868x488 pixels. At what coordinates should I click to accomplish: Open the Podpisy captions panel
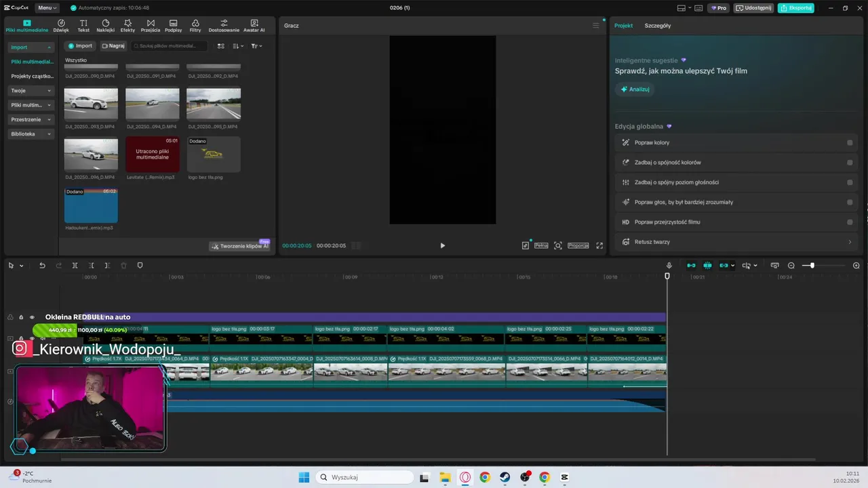pyautogui.click(x=173, y=26)
